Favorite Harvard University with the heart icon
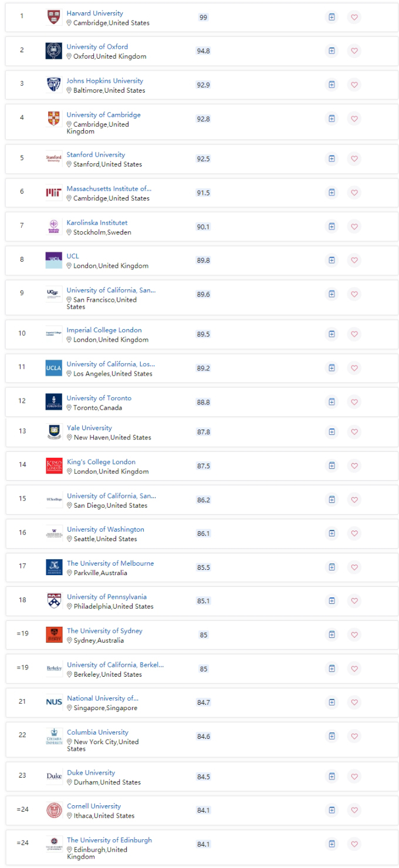The image size is (399, 868). pyautogui.click(x=354, y=17)
